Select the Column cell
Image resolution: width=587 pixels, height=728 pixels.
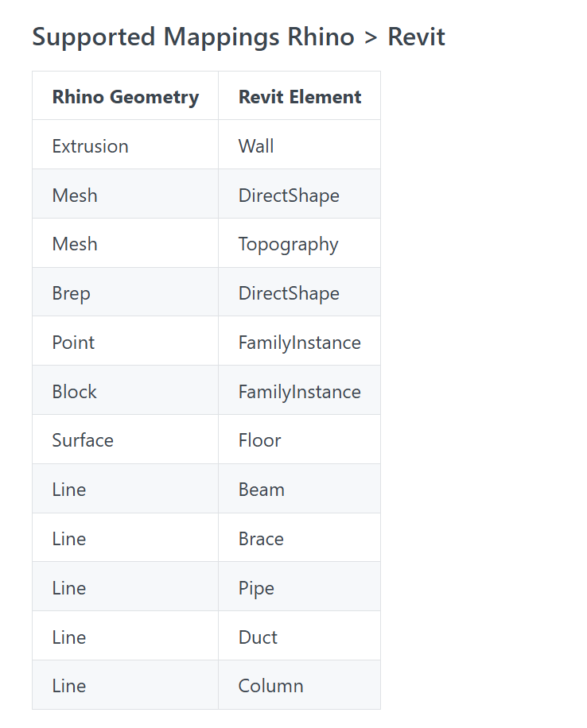299,685
